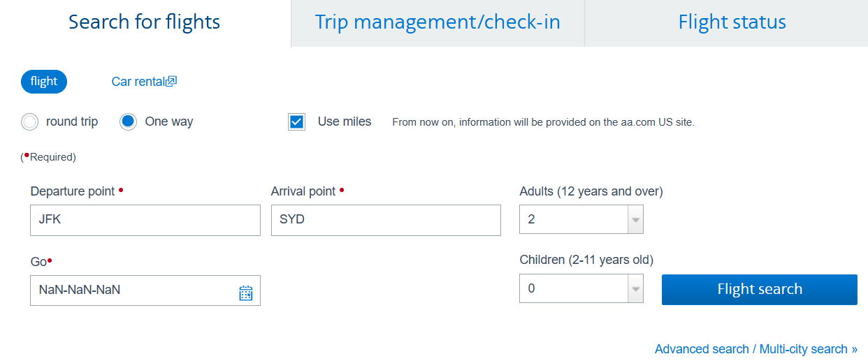Click the external-link icon beside Car rental
The image size is (868, 361).
[171, 82]
